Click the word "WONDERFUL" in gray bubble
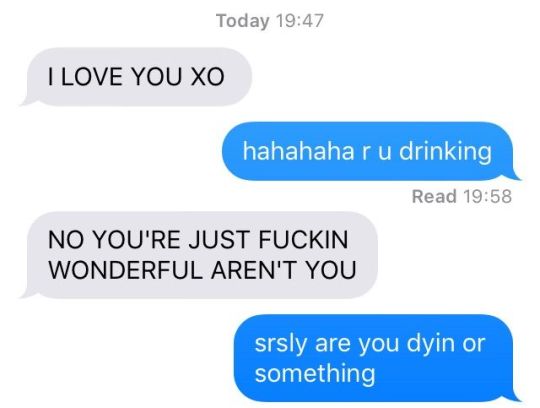 tap(125, 270)
